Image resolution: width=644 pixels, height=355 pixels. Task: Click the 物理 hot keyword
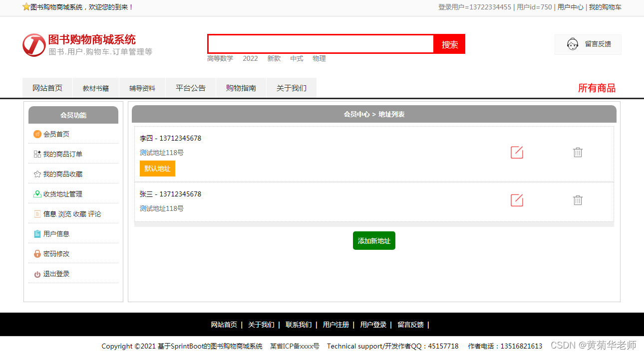[x=320, y=58]
